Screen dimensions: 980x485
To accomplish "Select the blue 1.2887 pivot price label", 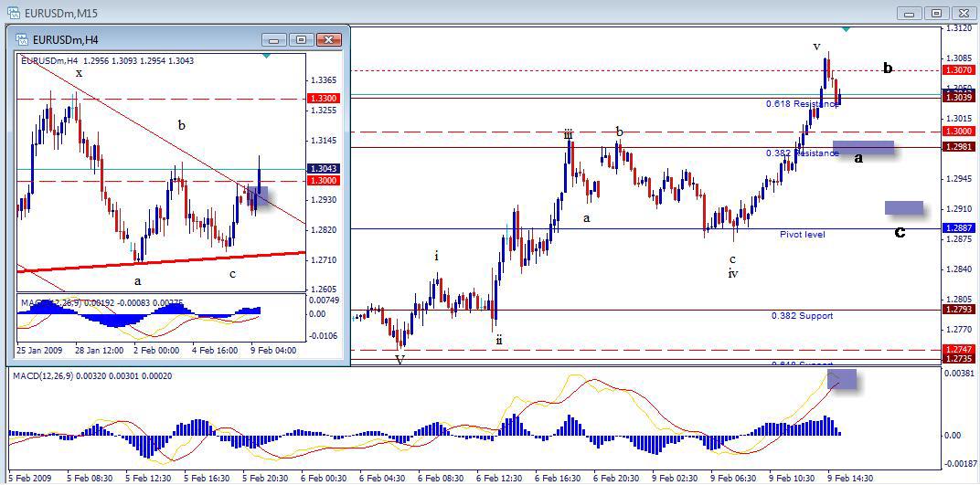I will pos(958,228).
